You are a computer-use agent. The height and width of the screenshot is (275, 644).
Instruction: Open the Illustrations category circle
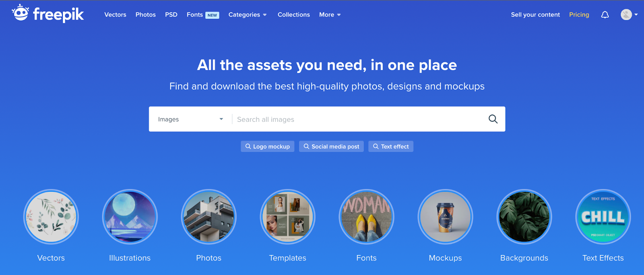130,217
